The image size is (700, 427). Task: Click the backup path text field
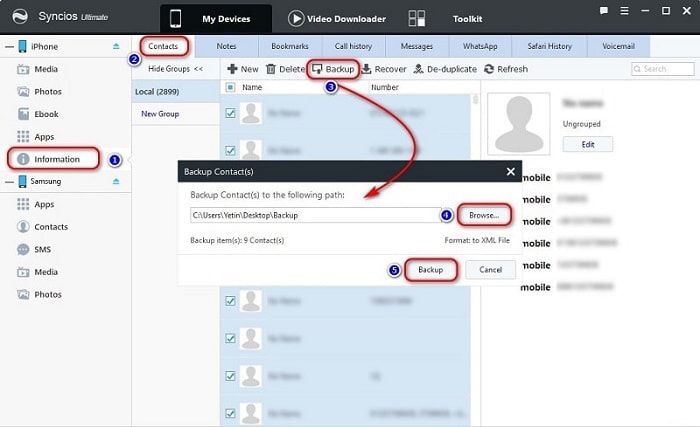click(310, 215)
